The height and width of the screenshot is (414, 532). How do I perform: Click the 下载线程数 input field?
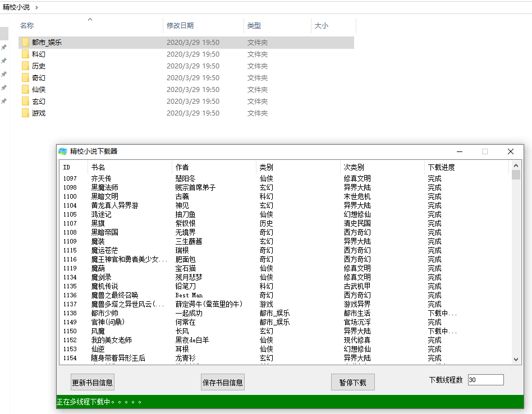pyautogui.click(x=485, y=380)
